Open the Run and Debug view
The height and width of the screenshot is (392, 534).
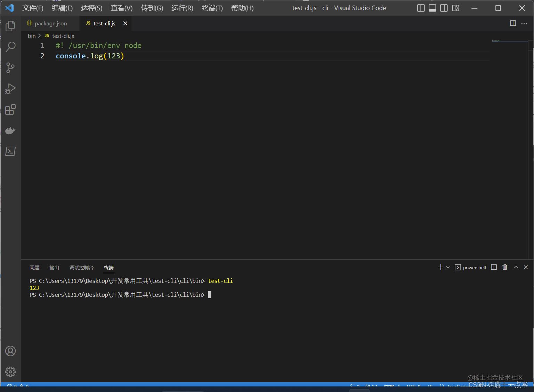(x=10, y=89)
